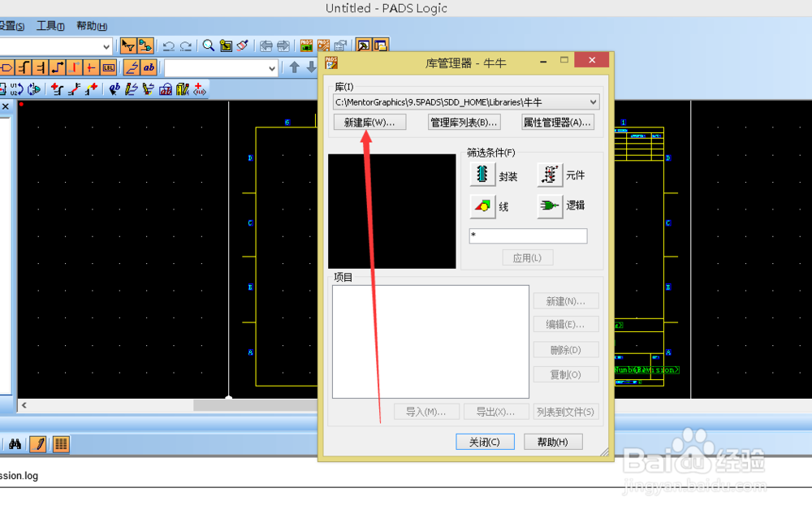Screen dimensions: 812x514
Task: Click the filter text input field
Action: (528, 236)
